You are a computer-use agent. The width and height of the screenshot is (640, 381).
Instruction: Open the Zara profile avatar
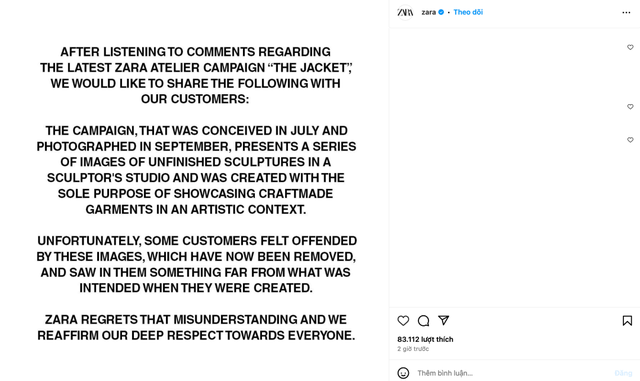click(405, 12)
